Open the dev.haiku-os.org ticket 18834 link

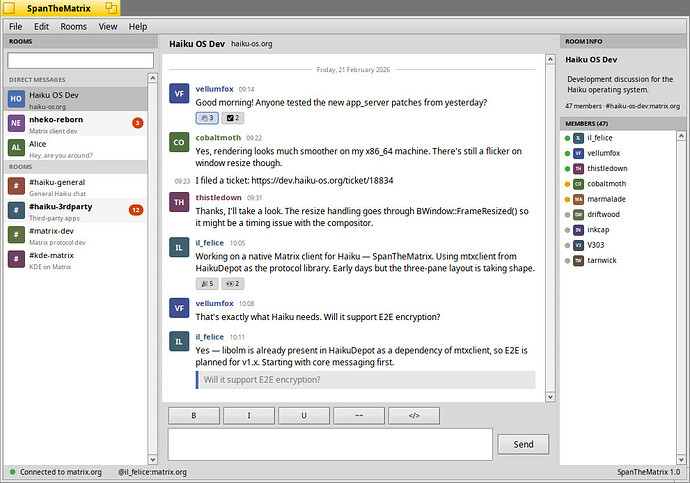tap(322, 180)
